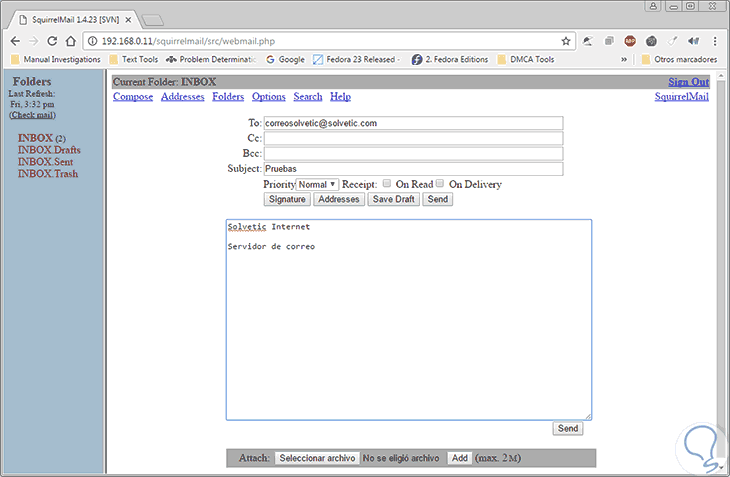Open the Manual Investigations bookmark folder
Viewport: 730px width, 477px height.
point(56,59)
